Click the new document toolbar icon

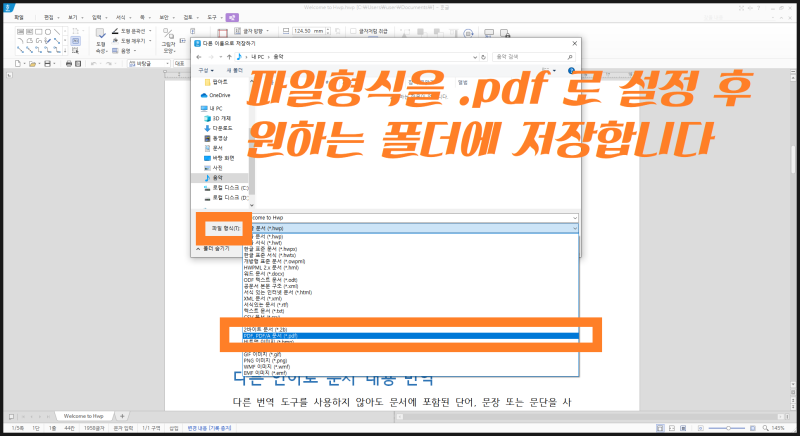click(18, 64)
